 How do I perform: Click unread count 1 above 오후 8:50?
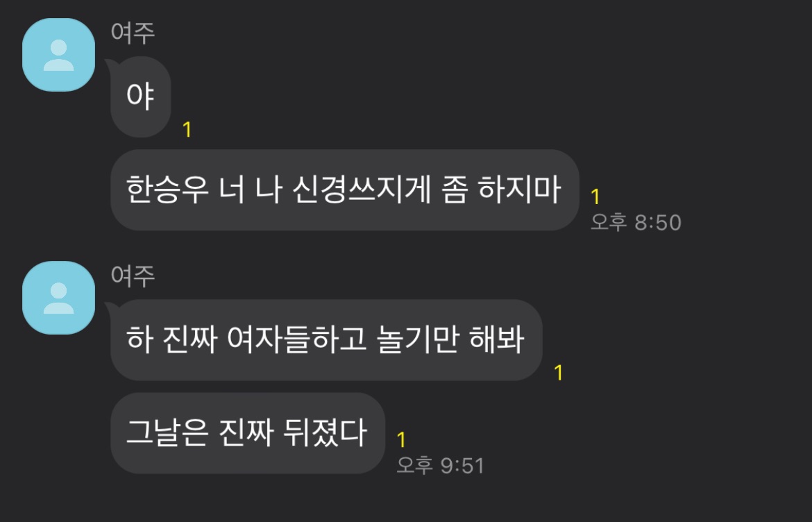595,196
